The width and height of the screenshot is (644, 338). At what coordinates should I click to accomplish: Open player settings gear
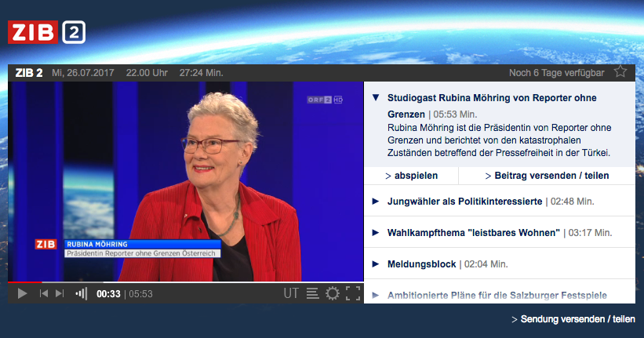point(333,293)
